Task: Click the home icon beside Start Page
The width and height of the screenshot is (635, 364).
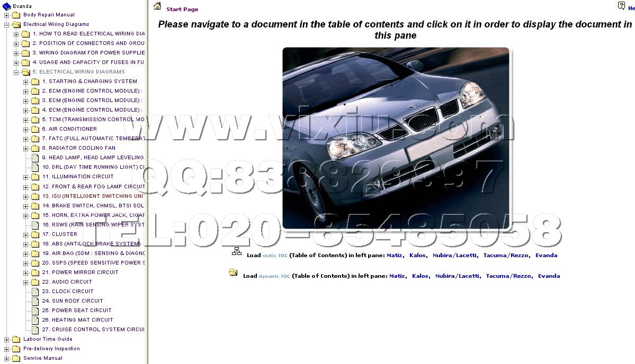Action: [157, 6]
